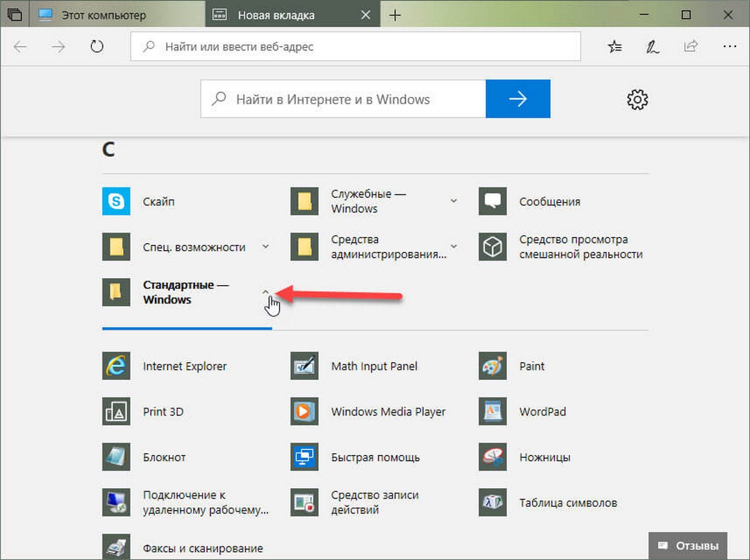Click the Найти в Интернете search field
750x560 pixels.
pos(343,99)
